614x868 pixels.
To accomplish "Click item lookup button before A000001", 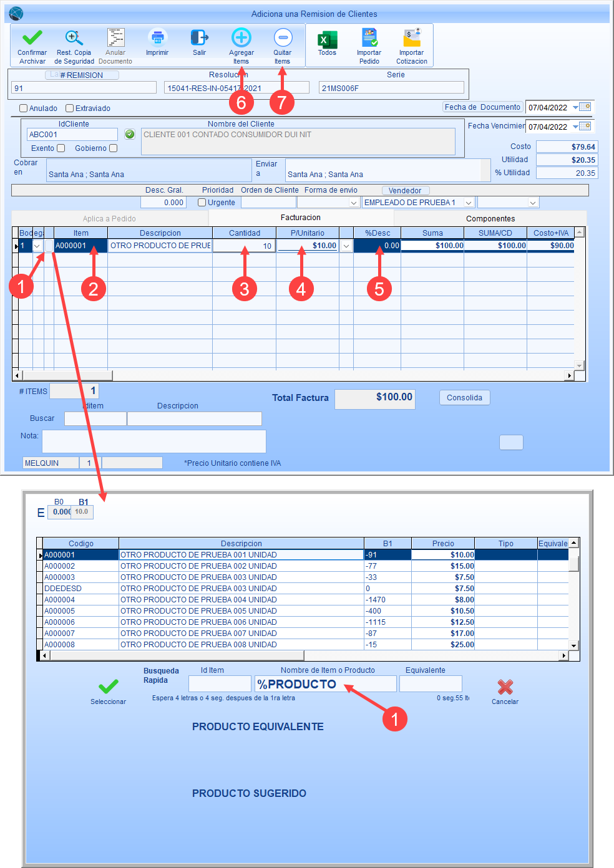I will (x=49, y=246).
